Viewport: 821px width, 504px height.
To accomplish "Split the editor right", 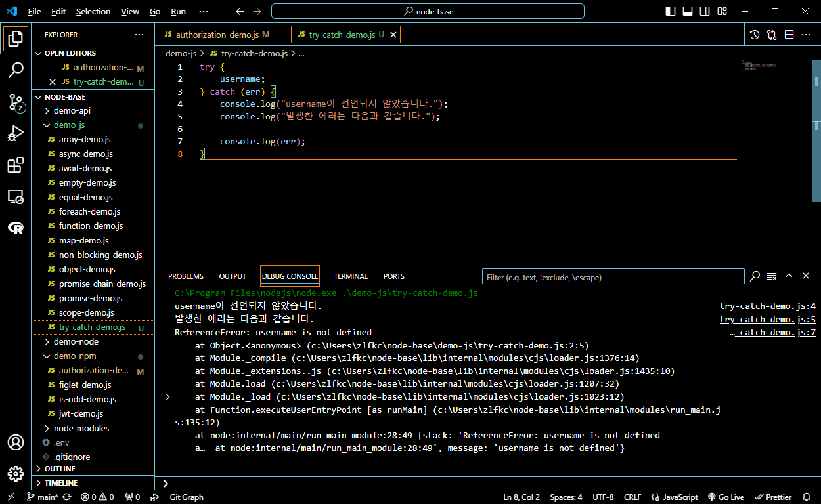I will click(x=789, y=35).
